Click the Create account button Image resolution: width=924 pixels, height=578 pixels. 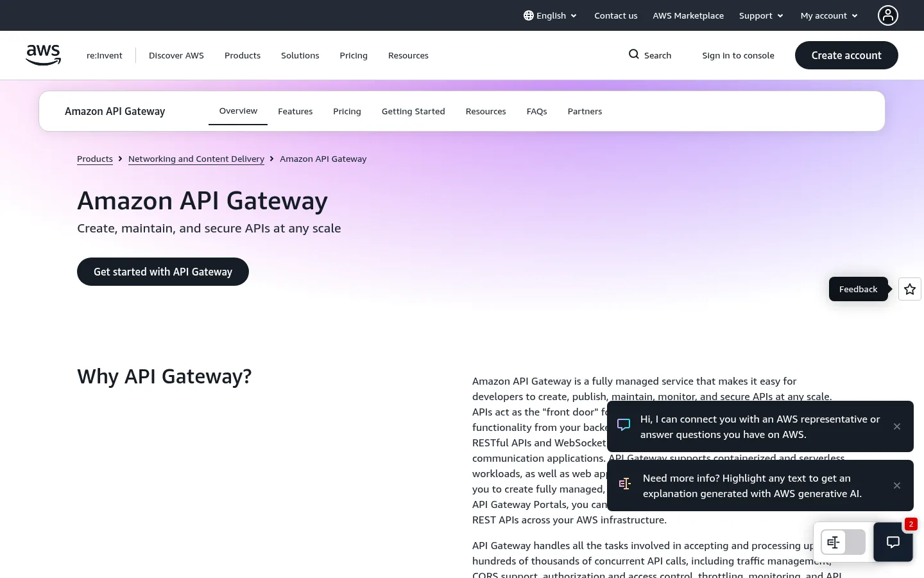[846, 55]
